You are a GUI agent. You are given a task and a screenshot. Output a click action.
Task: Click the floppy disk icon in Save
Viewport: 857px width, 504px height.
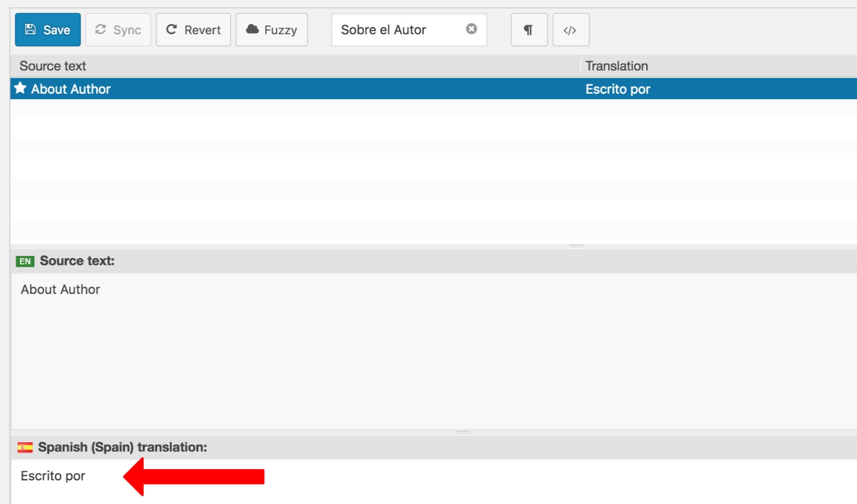coord(31,29)
